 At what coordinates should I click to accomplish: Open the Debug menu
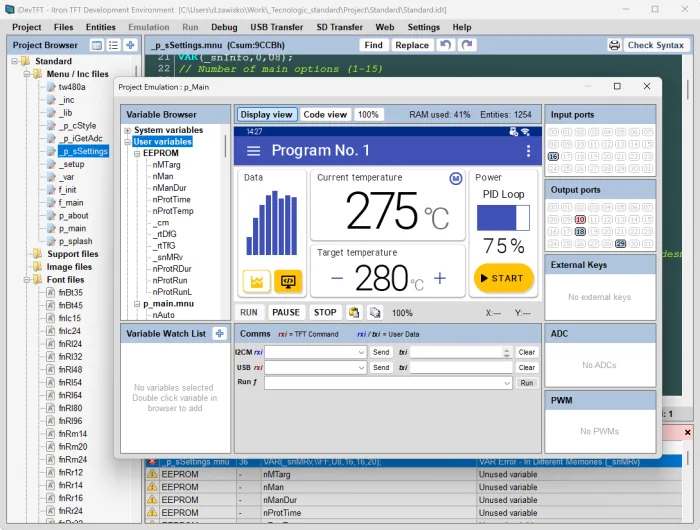[224, 27]
